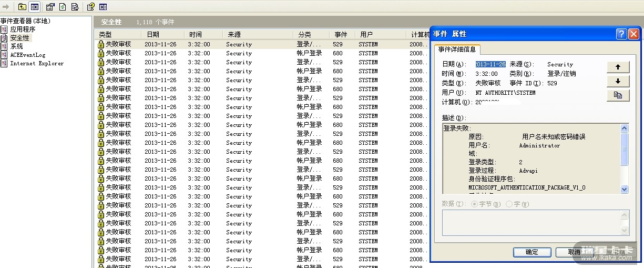Show previous event with the up arrow button
Screen dimensions: 644x268
click(x=618, y=67)
